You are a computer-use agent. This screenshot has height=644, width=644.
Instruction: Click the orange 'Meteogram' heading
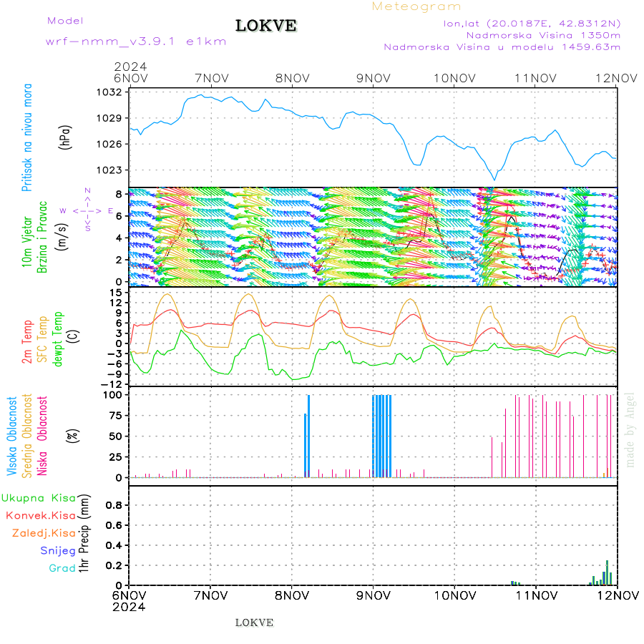(x=416, y=6)
